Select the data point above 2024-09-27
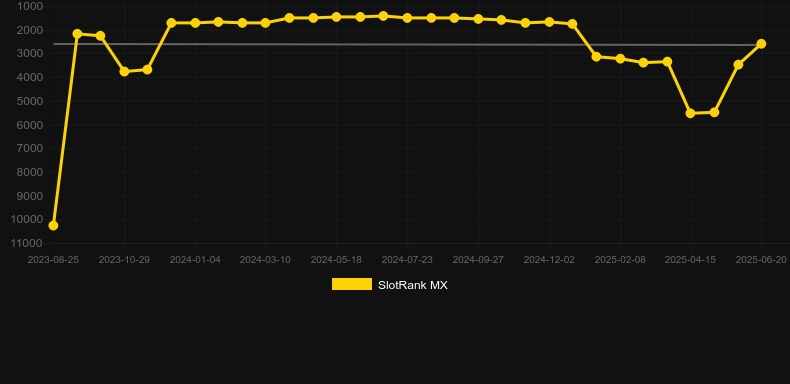The height and width of the screenshot is (384, 790). [x=478, y=19]
